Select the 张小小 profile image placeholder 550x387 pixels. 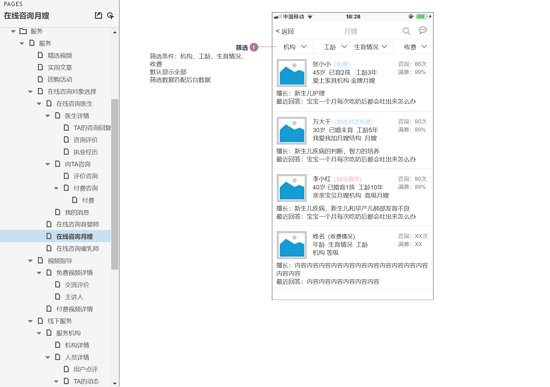tap(292, 73)
